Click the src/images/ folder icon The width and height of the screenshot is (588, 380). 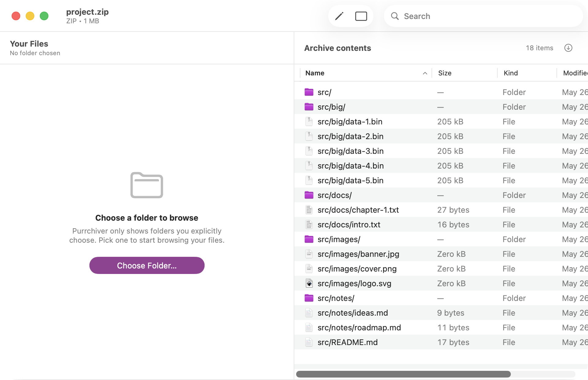coord(309,239)
